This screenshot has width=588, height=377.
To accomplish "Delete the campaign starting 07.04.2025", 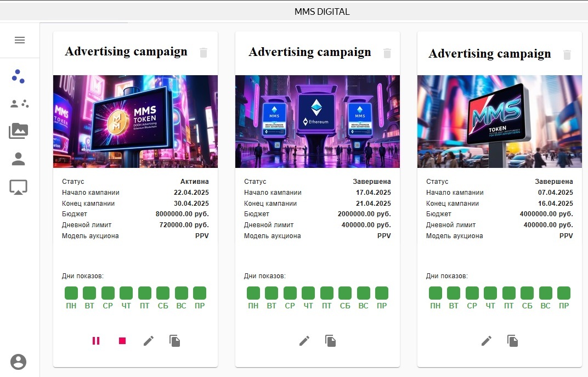I will click(567, 55).
